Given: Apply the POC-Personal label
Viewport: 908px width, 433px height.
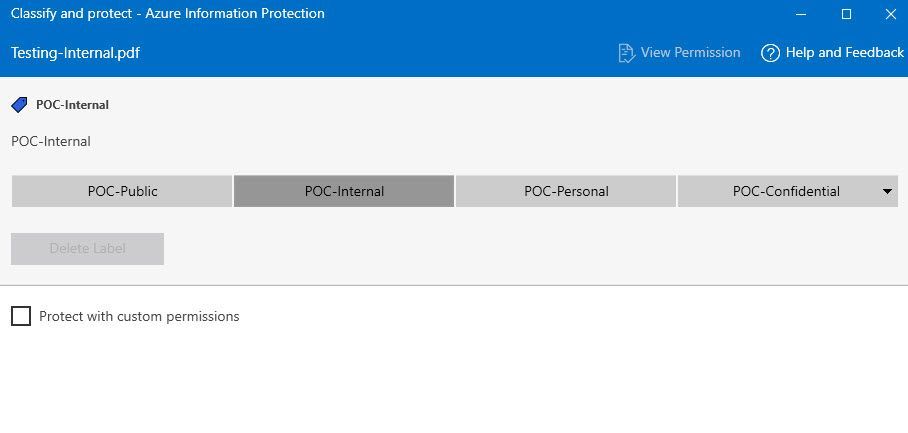Looking at the screenshot, I should [x=566, y=192].
